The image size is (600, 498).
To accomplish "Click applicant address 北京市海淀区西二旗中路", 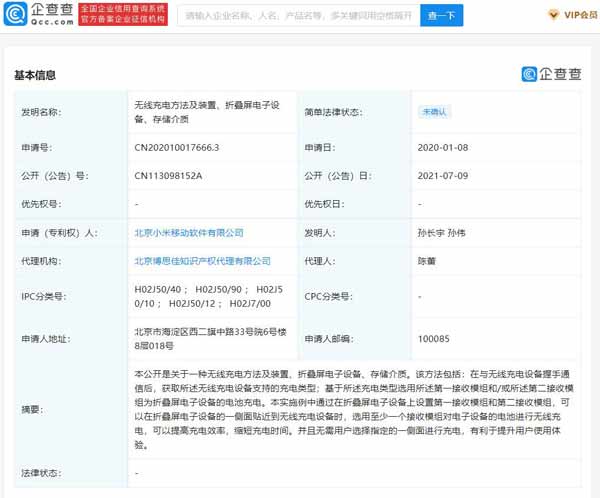I will coord(210,339).
